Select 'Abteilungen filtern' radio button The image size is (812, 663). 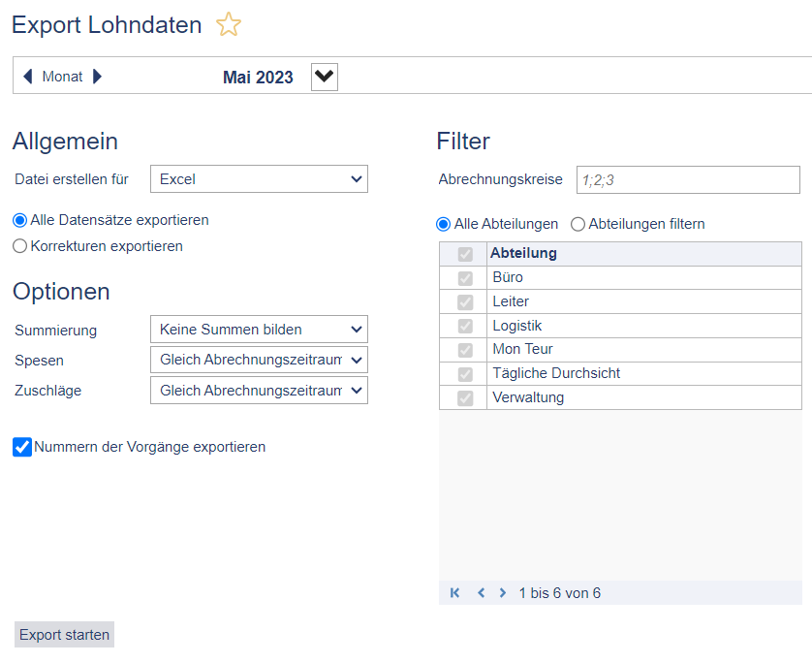578,224
